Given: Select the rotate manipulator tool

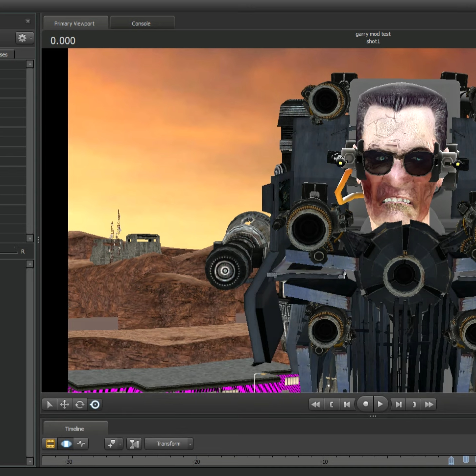Looking at the screenshot, I should [x=80, y=404].
